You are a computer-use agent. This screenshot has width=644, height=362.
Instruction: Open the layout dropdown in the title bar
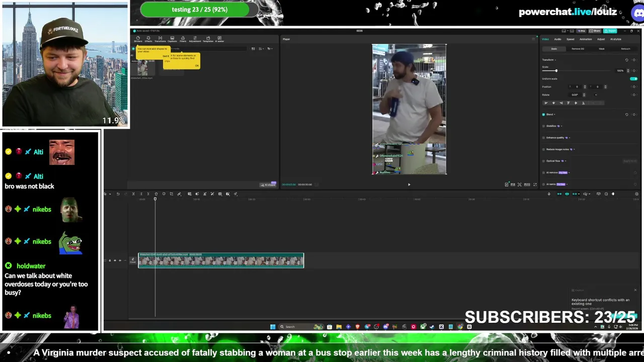[565, 31]
